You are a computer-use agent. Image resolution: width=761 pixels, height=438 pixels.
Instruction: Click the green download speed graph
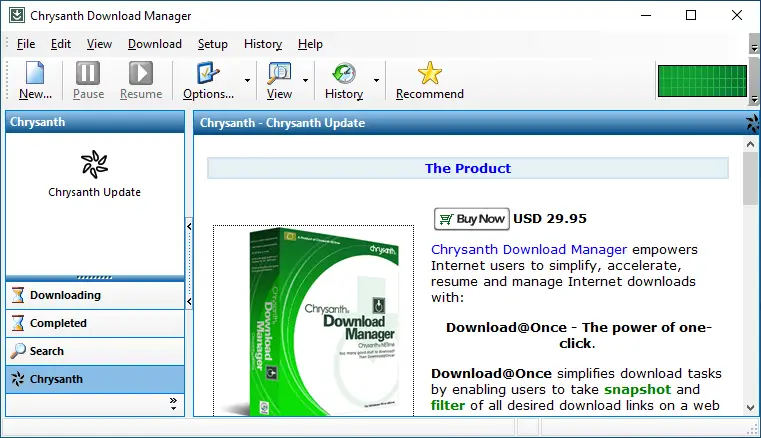point(702,81)
